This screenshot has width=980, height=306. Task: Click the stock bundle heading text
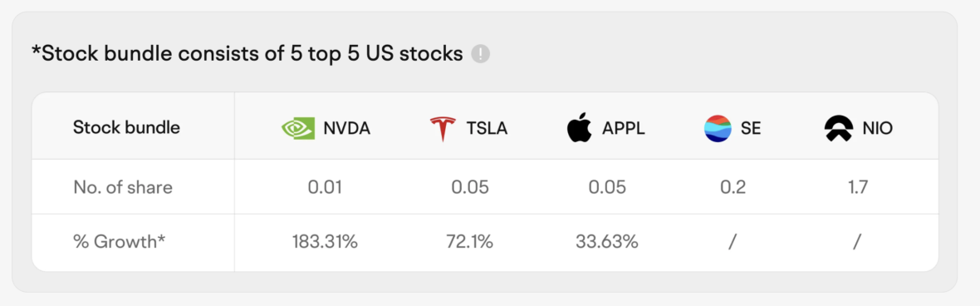coord(247,54)
